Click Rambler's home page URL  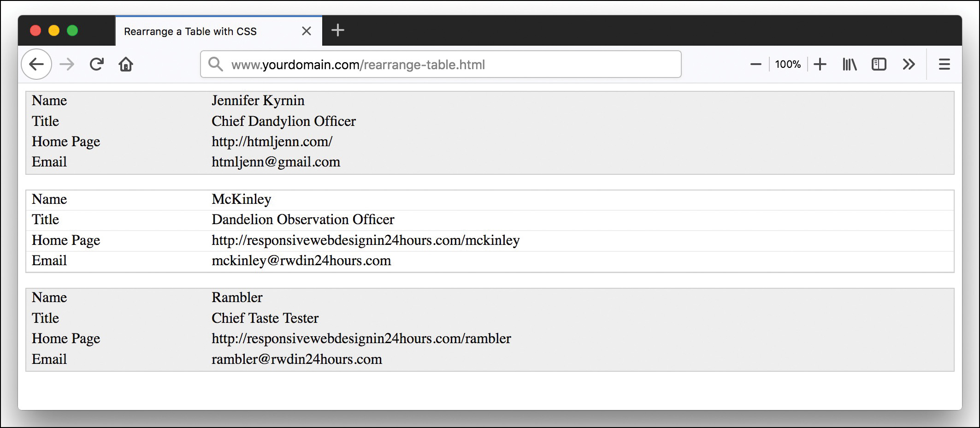[361, 339]
